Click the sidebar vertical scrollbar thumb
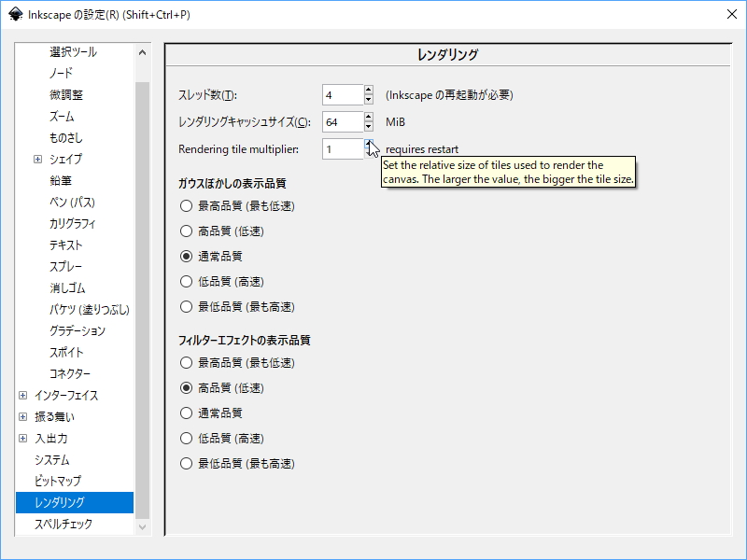The height and width of the screenshot is (560, 747). pyautogui.click(x=142, y=300)
